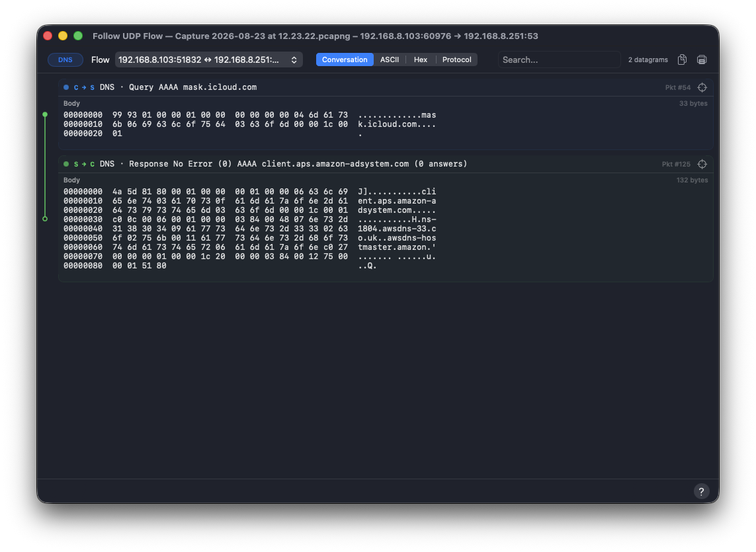
Task: Click the 132 bytes size label
Action: tap(691, 180)
